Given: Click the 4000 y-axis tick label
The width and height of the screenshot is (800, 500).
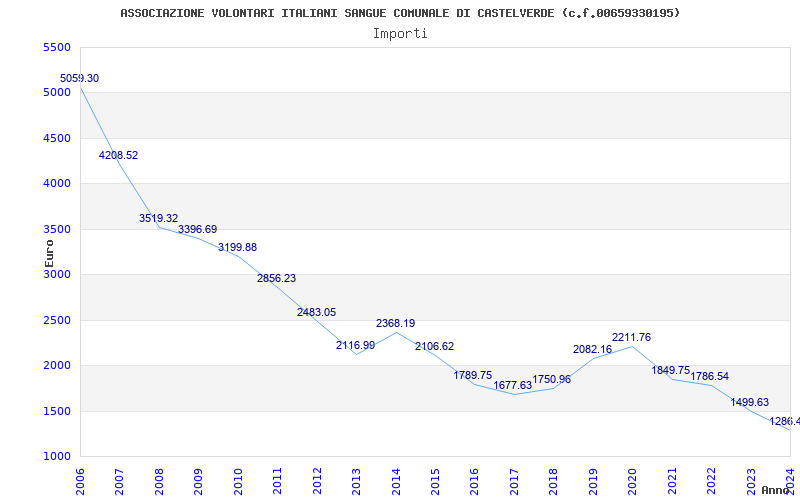Looking at the screenshot, I should 57,184.
